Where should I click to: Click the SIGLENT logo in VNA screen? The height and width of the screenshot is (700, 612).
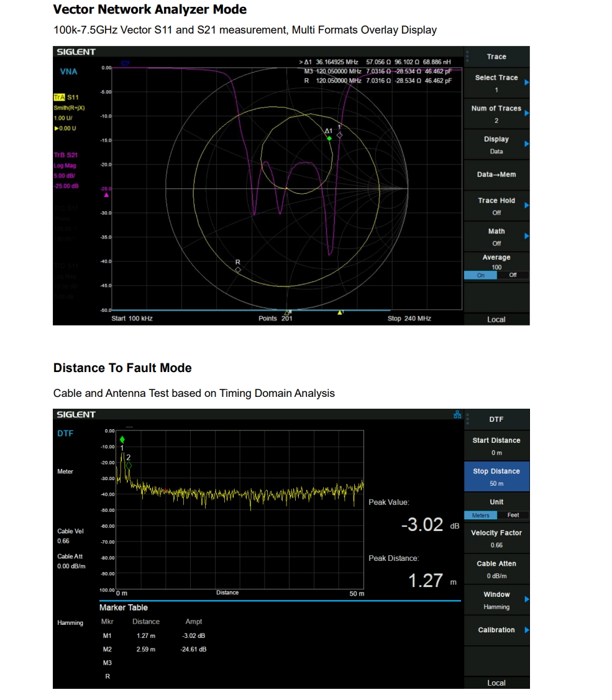(x=76, y=52)
